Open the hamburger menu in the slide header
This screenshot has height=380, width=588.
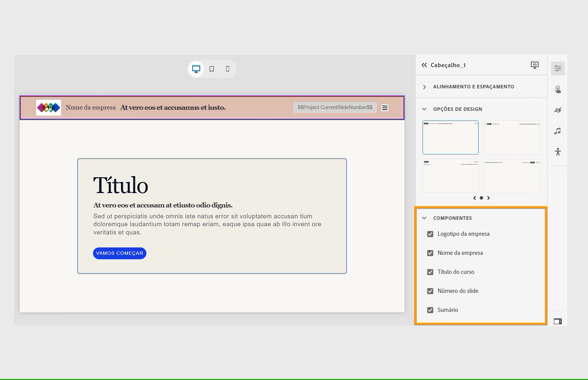tap(385, 107)
